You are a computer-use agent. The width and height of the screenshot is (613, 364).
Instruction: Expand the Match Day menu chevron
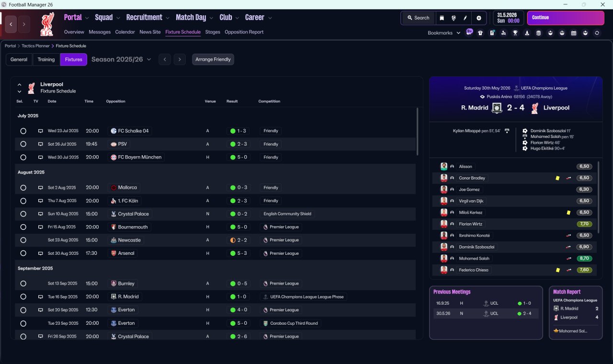[211, 18]
